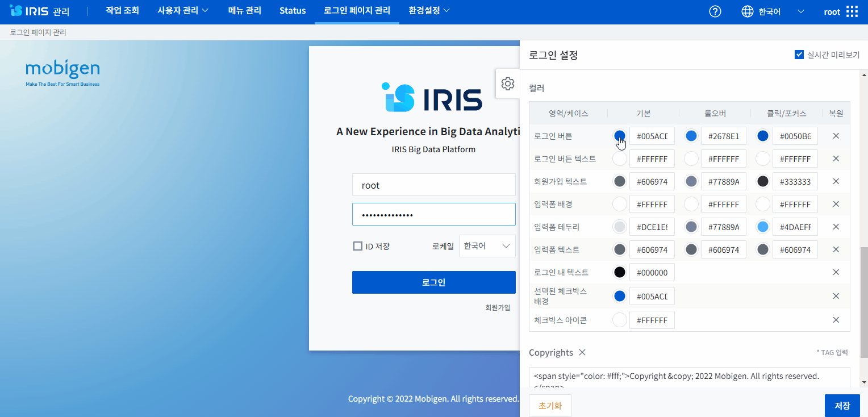Restore 입력폼 테두리 row colors
The image size is (868, 417).
click(836, 227)
